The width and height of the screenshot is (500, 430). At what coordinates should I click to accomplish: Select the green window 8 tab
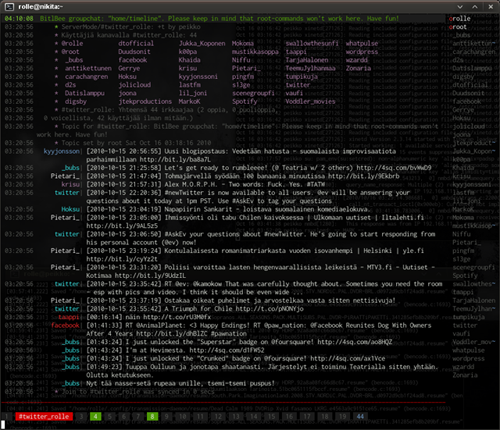click(152, 416)
